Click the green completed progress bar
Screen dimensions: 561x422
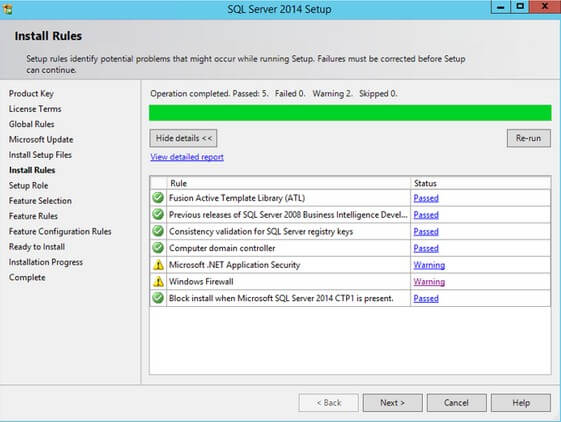click(x=350, y=113)
